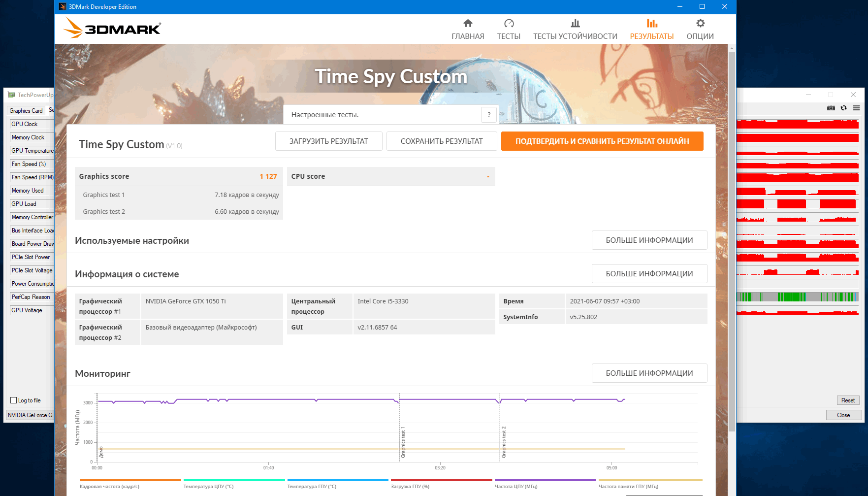This screenshot has height=496, width=868.
Task: Select ТЕСТЫ УСТОЙЧИВОСТИ menu label
Action: point(575,36)
